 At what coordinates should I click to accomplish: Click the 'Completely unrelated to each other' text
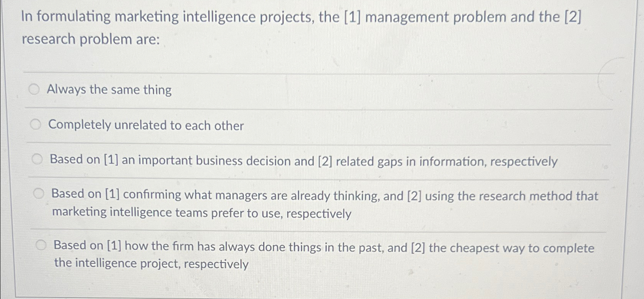click(147, 126)
